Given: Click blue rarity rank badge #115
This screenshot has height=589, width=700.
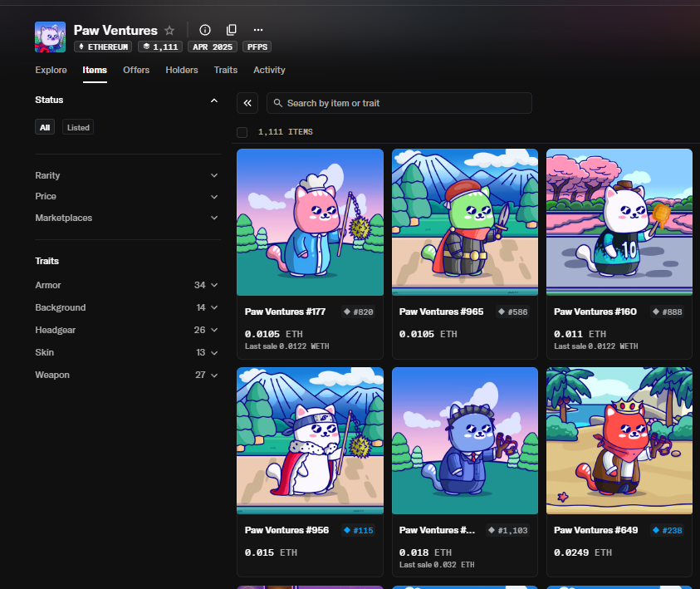Looking at the screenshot, I should pyautogui.click(x=359, y=530).
